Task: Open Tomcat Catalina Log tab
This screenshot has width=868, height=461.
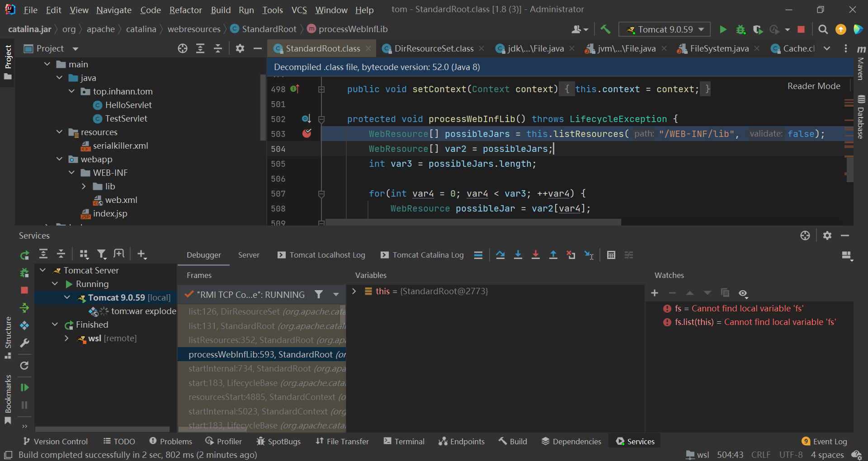Action: (422, 255)
